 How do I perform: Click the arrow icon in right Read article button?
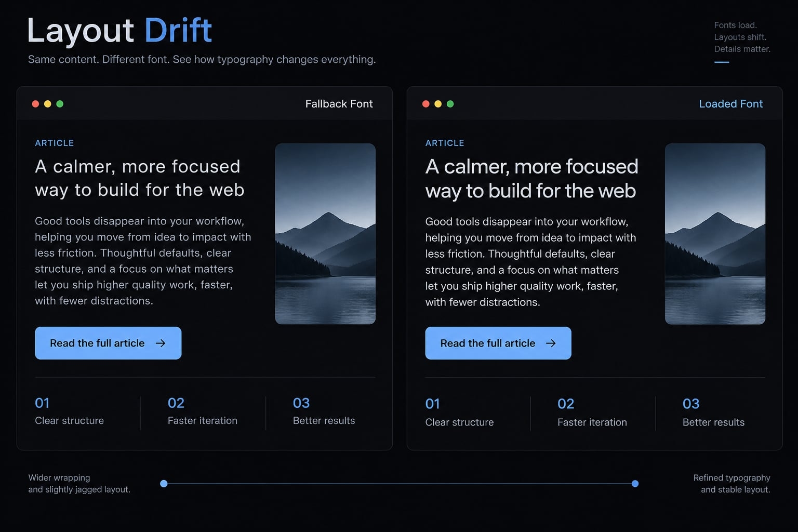[551, 343]
